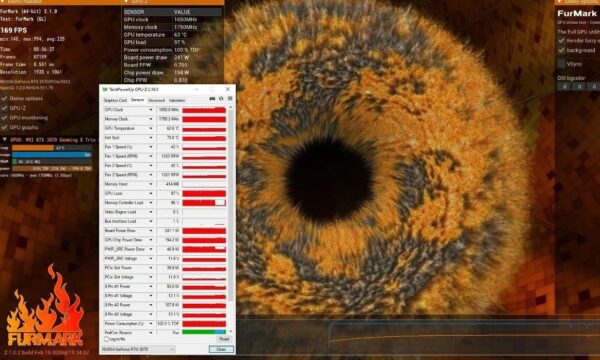
Task: Click the GPU-Z title bar app icon
Action: coord(105,90)
